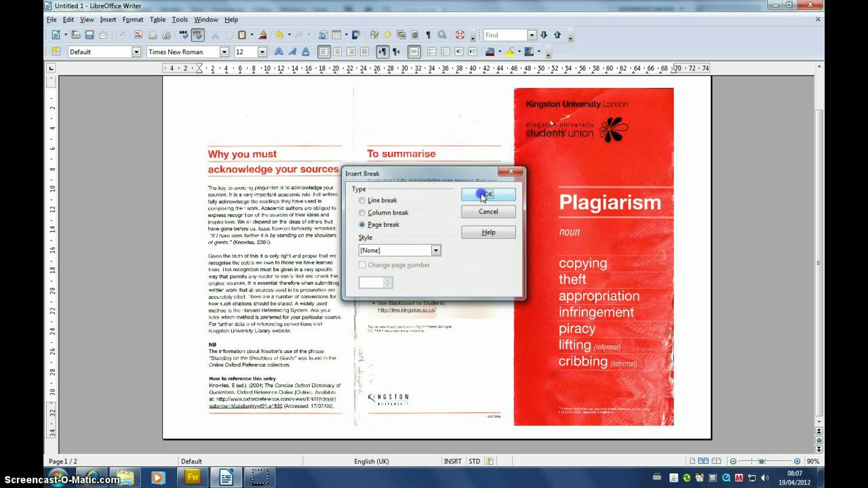The height and width of the screenshot is (488, 868).
Task: Expand the Undo history arrow
Action: (x=289, y=35)
